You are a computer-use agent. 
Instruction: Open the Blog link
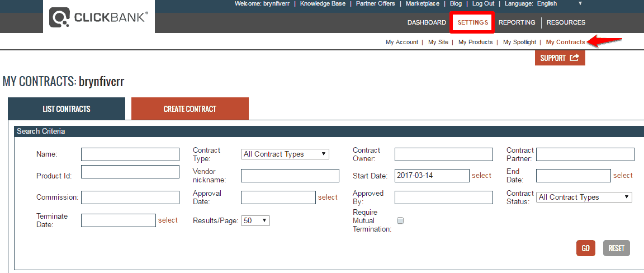click(456, 4)
